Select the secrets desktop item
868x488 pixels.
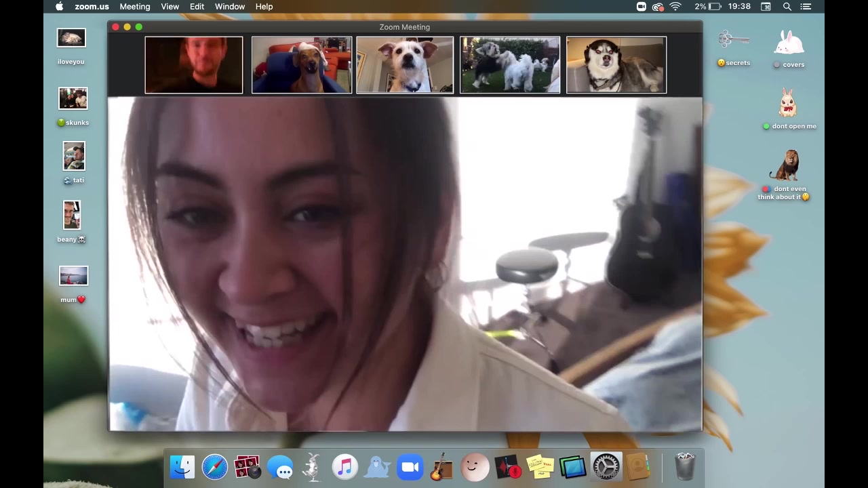(734, 48)
